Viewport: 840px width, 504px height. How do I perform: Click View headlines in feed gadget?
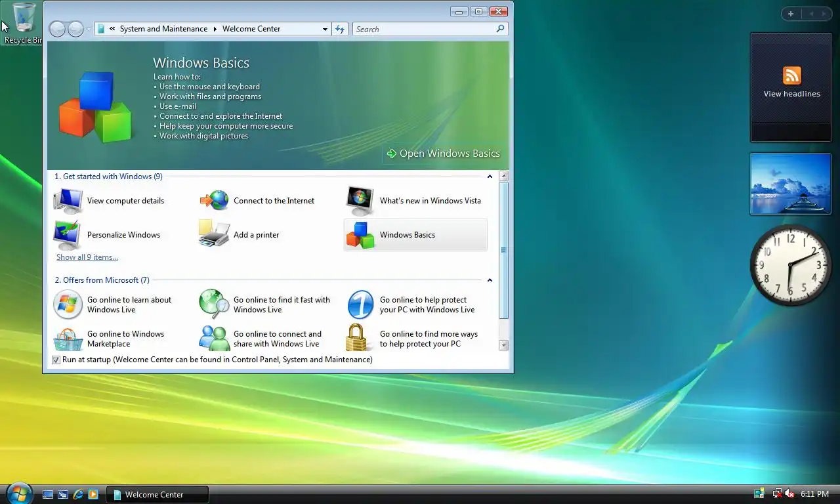click(792, 94)
